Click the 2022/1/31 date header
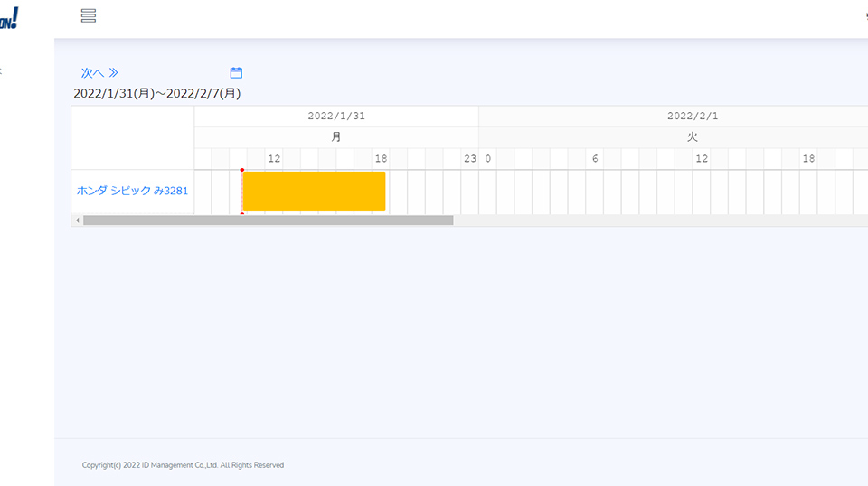 coord(336,117)
